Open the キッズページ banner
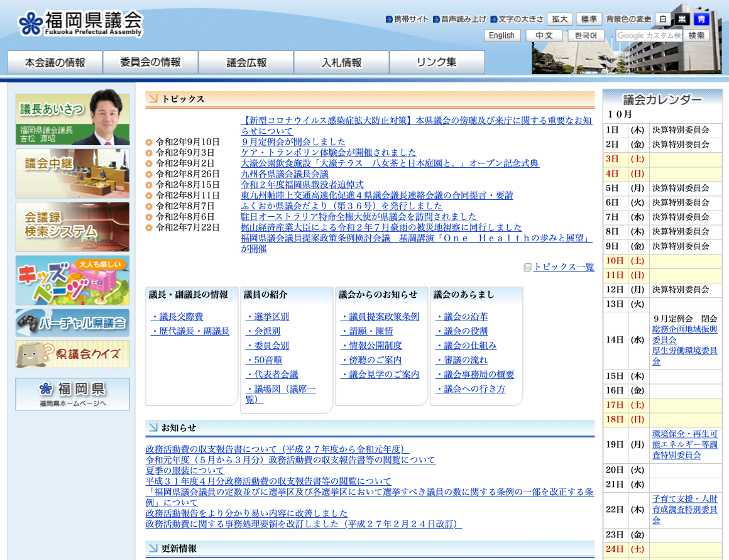This screenshot has height=560, width=729. [72, 280]
